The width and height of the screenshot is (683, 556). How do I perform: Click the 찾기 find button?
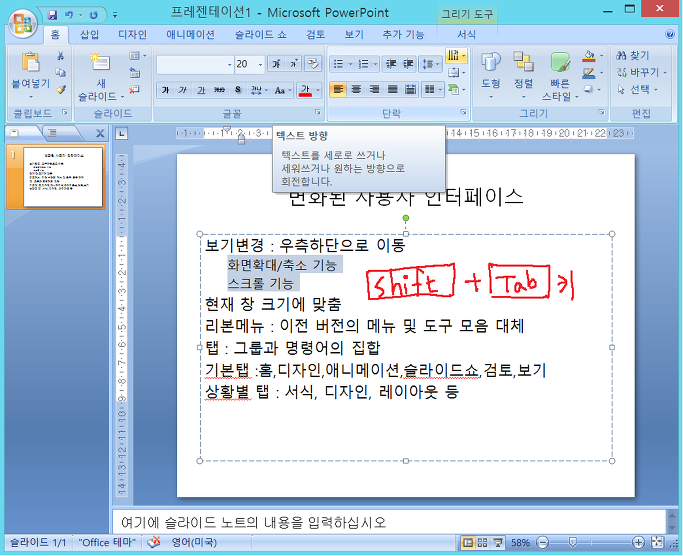[x=633, y=55]
